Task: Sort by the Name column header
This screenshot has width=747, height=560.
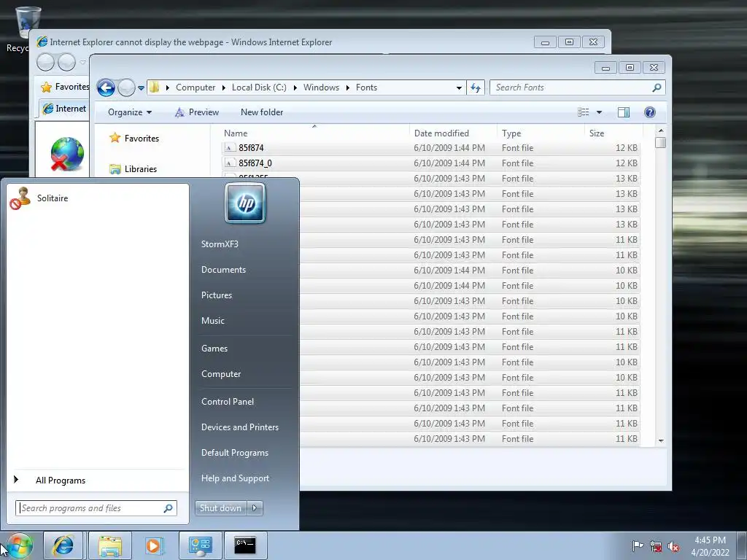Action: [314, 133]
